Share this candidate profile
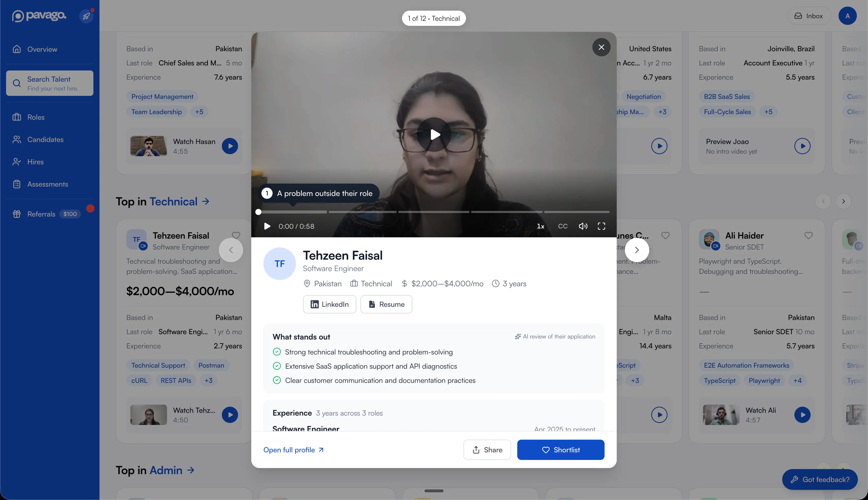Screen dimensions: 868x500 click(x=487, y=450)
